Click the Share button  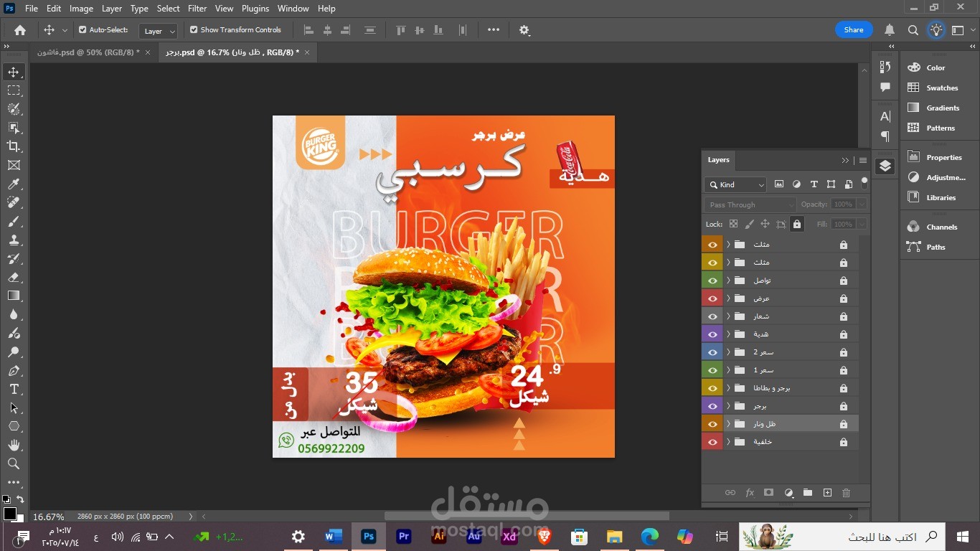[854, 30]
